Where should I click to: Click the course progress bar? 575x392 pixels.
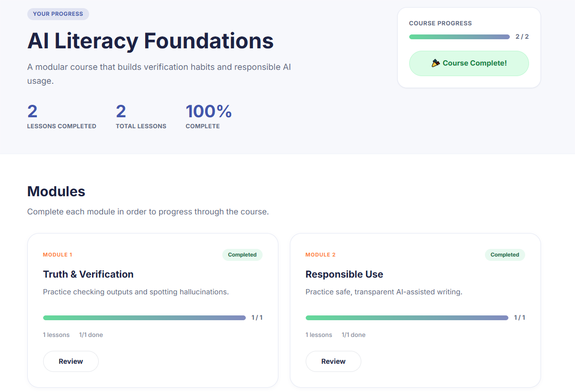tap(459, 37)
